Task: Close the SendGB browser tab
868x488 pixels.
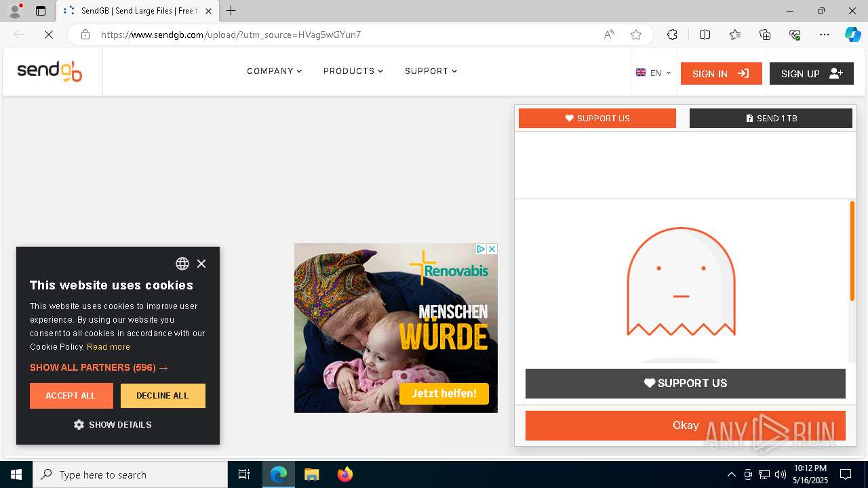Action: click(x=208, y=11)
